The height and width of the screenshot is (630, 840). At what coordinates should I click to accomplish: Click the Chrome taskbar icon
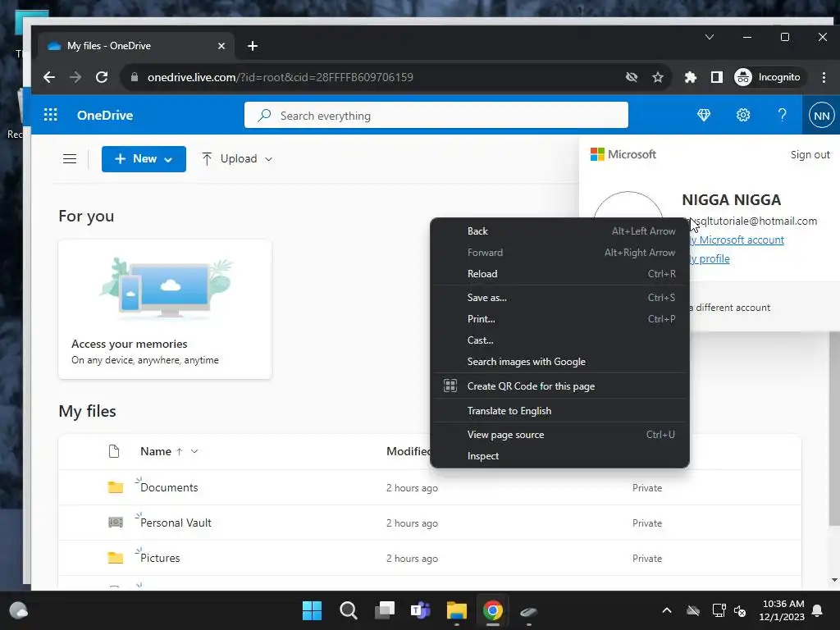[493, 610]
